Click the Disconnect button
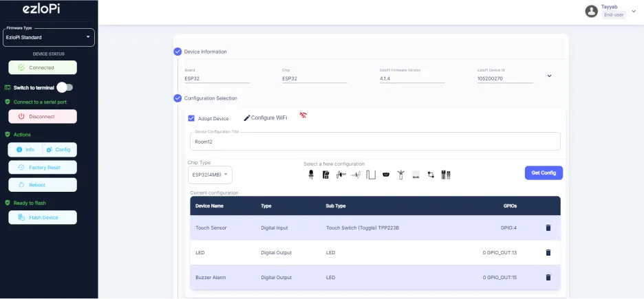Screen dimensions: 644x299 click(x=43, y=116)
